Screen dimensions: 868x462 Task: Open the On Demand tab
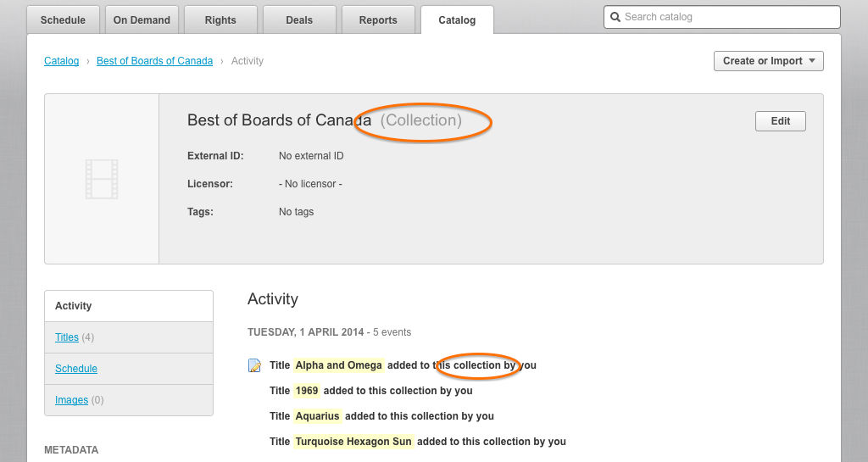[142, 20]
